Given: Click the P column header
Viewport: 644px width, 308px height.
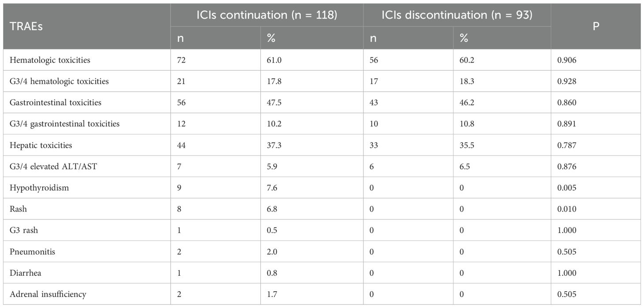Looking at the screenshot, I should coord(595,27).
